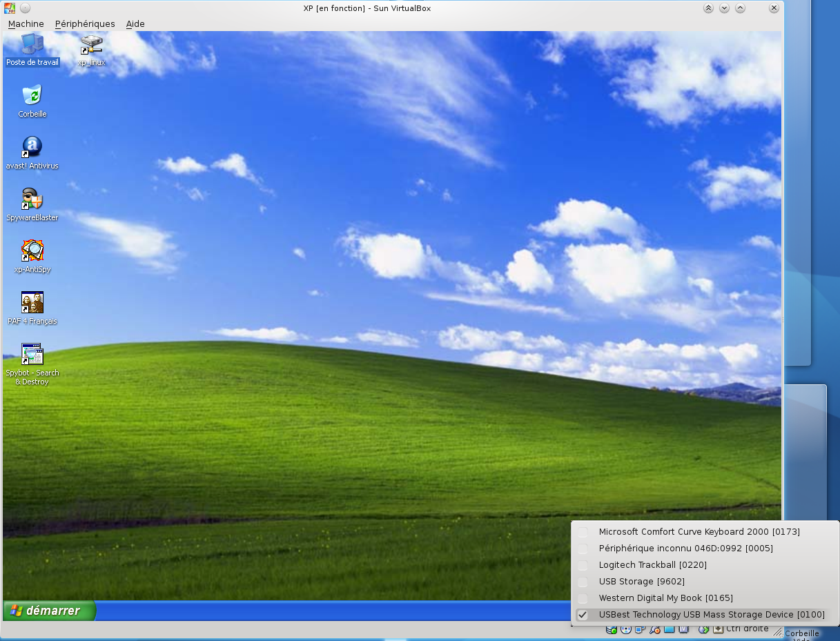840x641 pixels.
Task: Launch avast! Antivirus shortcut
Action: (32, 147)
